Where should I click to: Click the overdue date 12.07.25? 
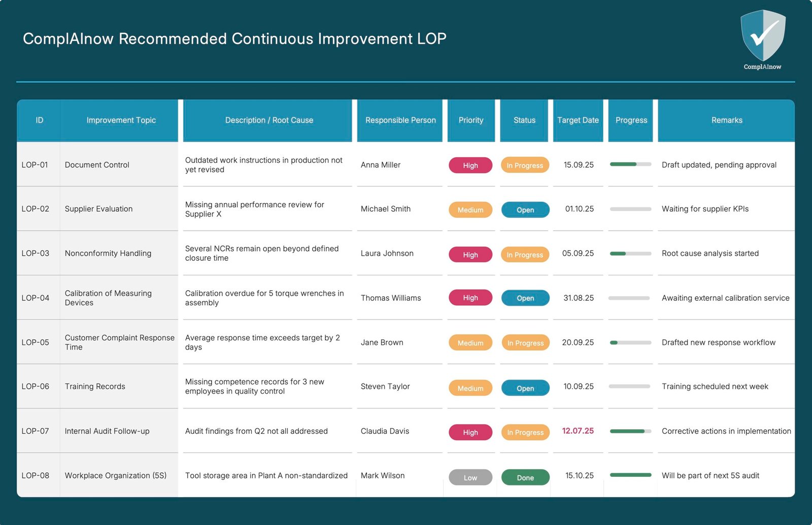[578, 431]
